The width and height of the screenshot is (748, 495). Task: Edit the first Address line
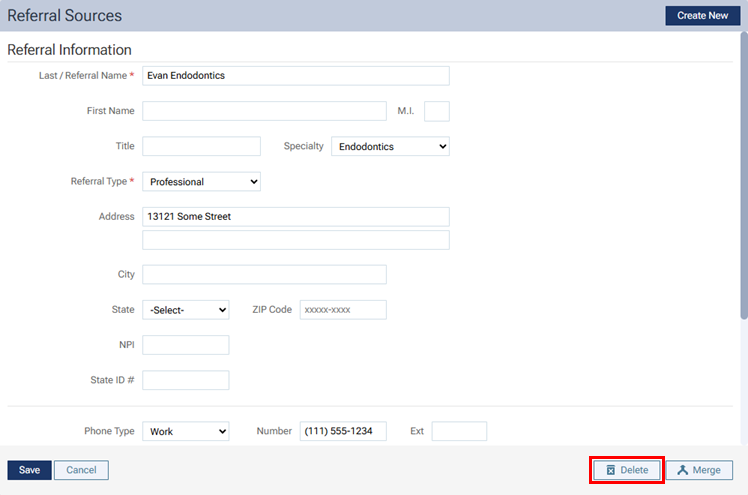(x=296, y=216)
